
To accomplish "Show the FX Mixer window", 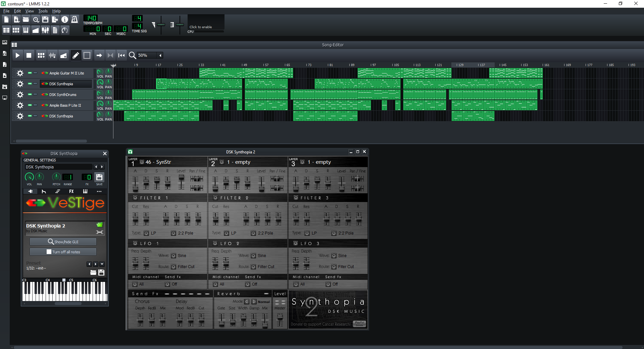I will coord(45,30).
